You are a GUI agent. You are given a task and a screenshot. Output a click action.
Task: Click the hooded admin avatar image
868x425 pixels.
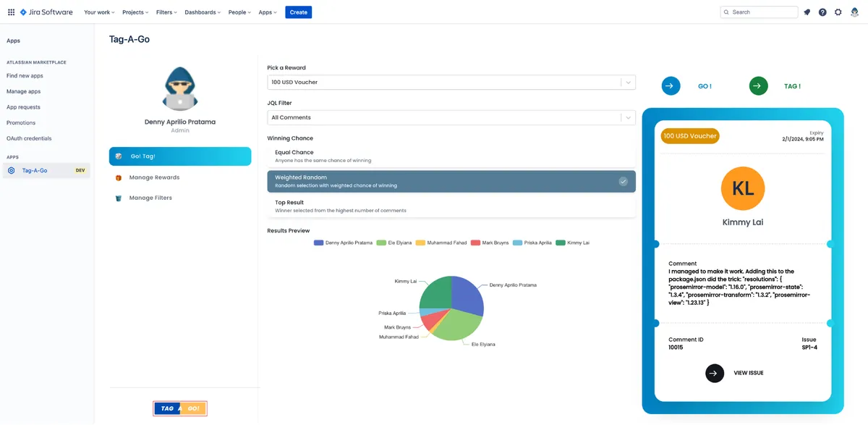pyautogui.click(x=179, y=90)
